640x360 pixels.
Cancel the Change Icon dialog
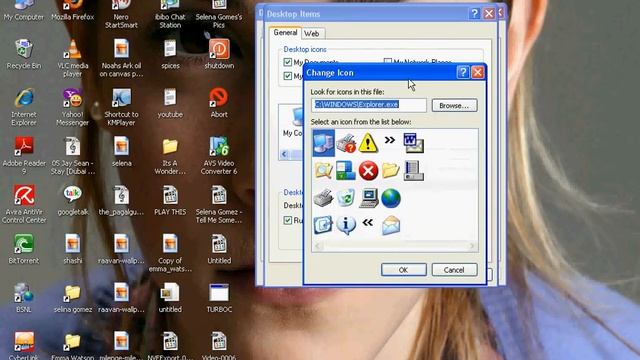click(x=454, y=270)
